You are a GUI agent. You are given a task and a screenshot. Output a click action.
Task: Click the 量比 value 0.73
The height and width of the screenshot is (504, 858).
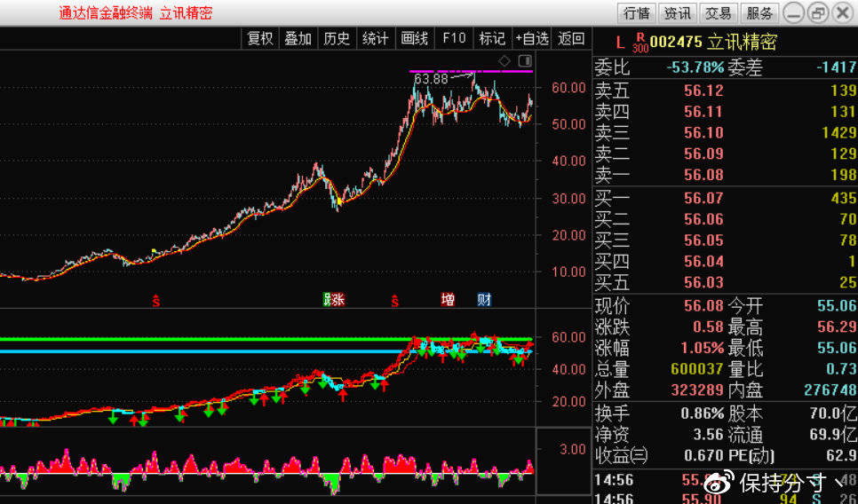tap(842, 369)
